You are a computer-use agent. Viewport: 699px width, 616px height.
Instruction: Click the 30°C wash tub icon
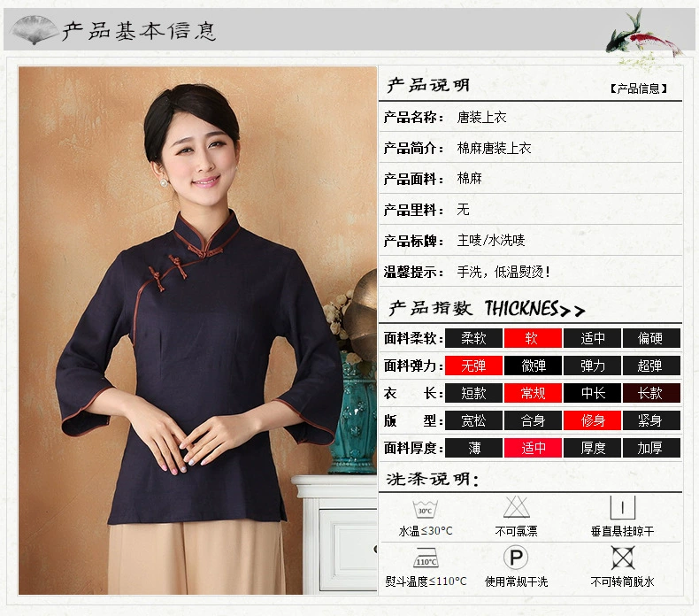426,510
